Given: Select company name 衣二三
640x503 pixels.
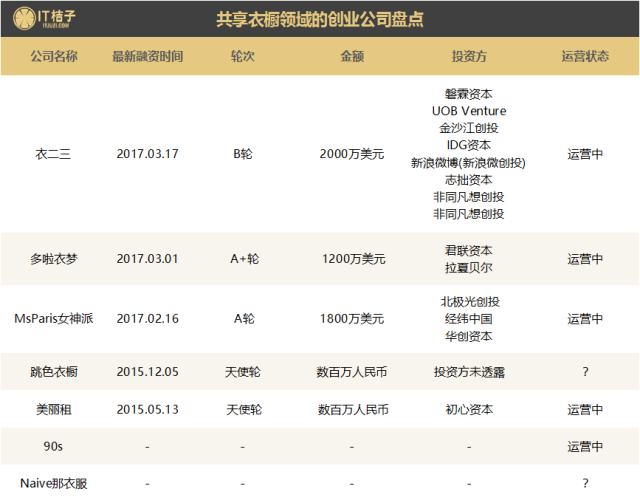Looking at the screenshot, I should (x=53, y=154).
